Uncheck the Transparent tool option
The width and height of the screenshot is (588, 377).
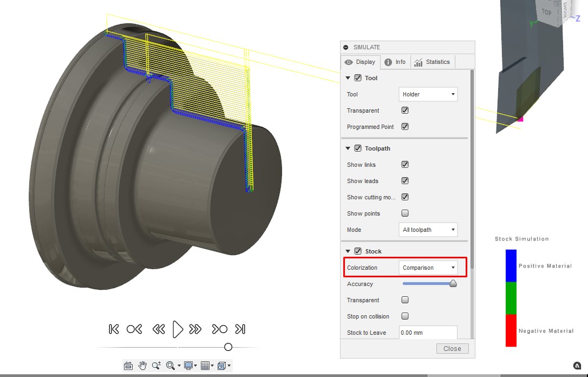[404, 110]
